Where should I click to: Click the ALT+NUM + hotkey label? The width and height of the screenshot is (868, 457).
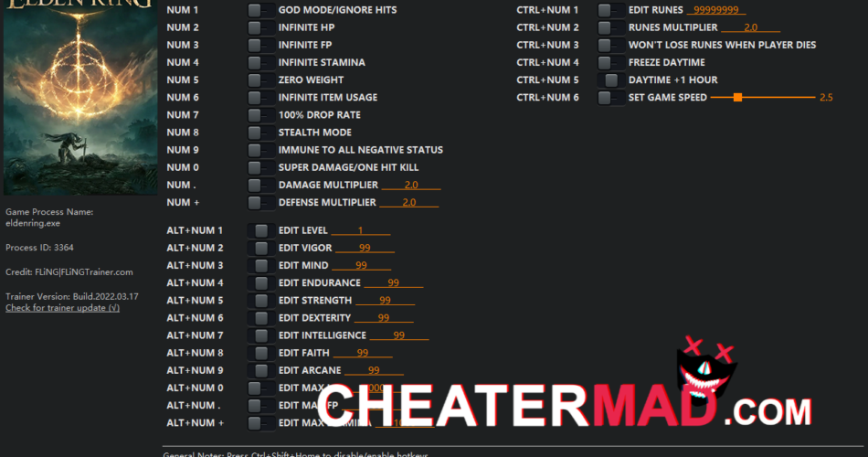click(196, 423)
